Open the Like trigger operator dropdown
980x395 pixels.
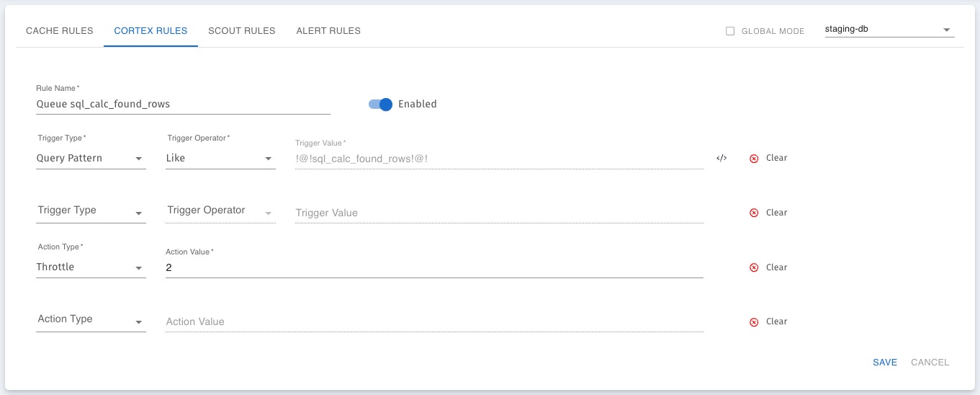point(220,158)
